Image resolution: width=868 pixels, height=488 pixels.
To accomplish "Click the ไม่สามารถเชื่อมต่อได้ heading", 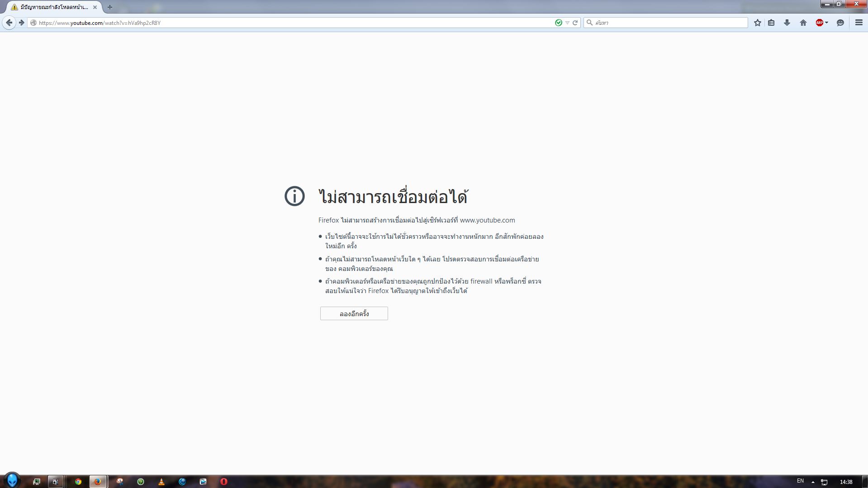I will 393,197.
